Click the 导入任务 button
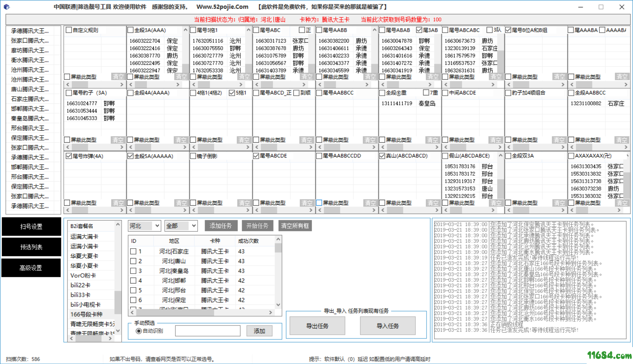633x364 pixels. 388,326
